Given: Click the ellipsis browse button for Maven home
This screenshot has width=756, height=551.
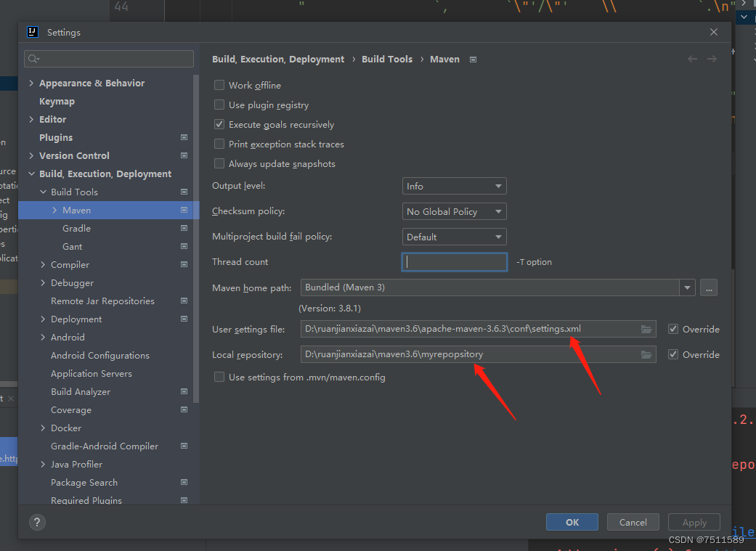Looking at the screenshot, I should point(709,287).
